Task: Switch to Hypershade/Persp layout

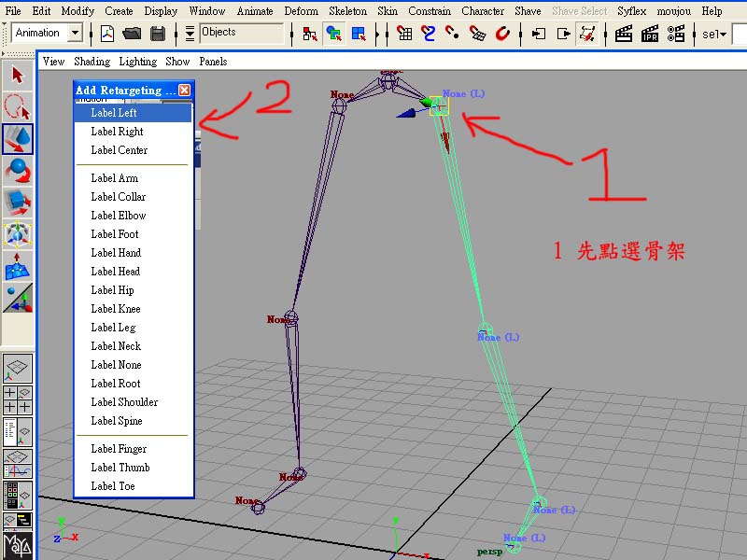Action: click(18, 496)
